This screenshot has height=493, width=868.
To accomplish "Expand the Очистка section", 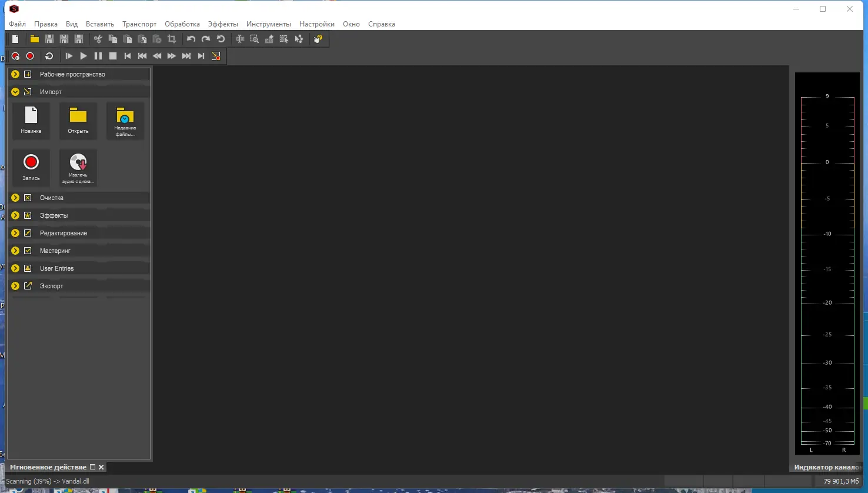I will pos(15,198).
